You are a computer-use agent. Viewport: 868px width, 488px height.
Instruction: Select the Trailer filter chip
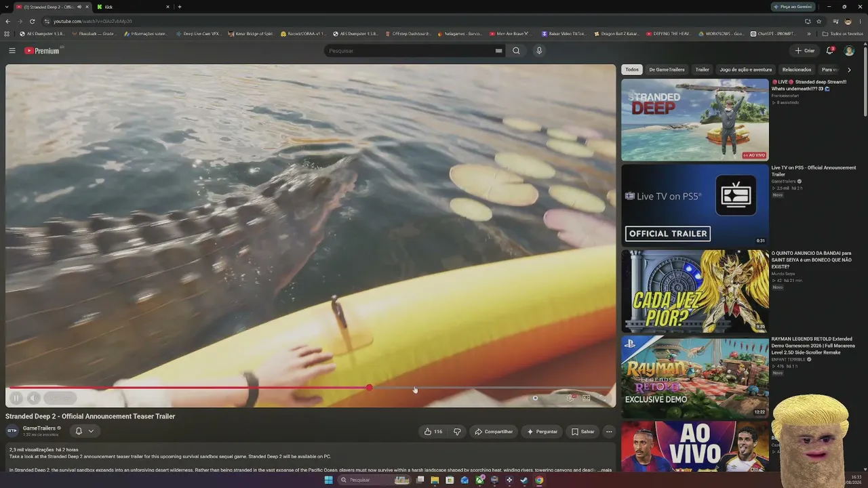(x=702, y=70)
